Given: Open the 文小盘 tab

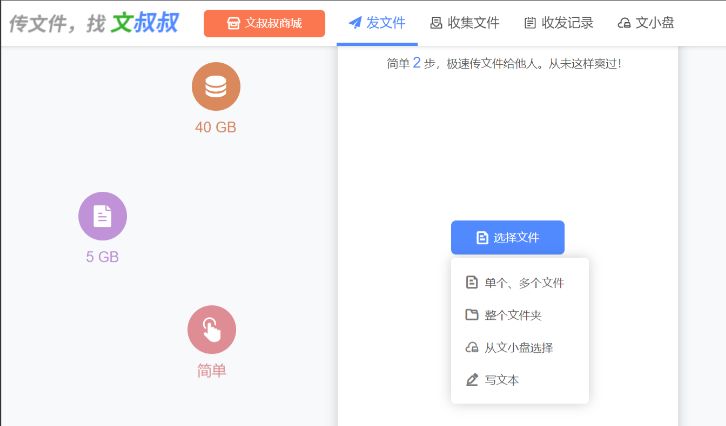Looking at the screenshot, I should (646, 23).
